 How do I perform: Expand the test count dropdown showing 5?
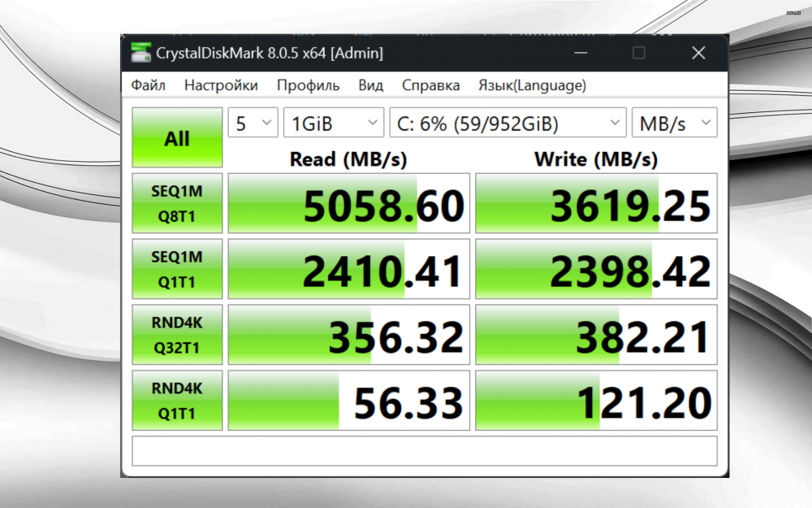(253, 123)
